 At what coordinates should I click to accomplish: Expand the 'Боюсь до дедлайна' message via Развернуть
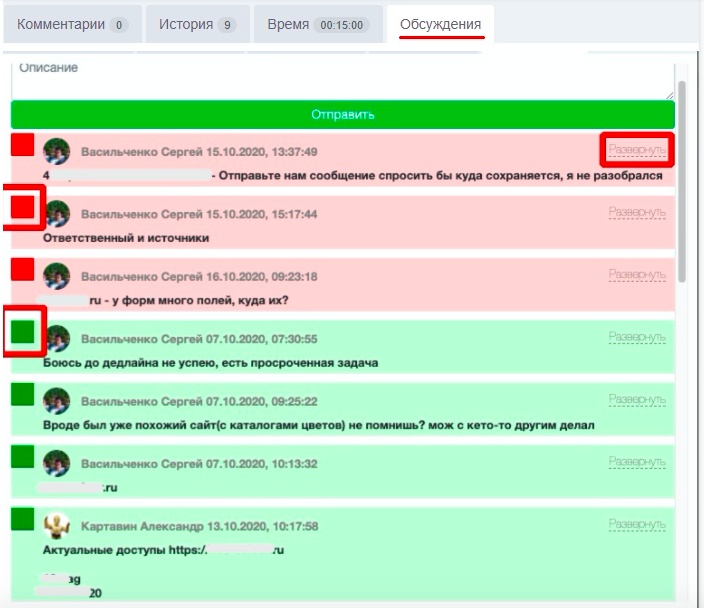point(637,338)
